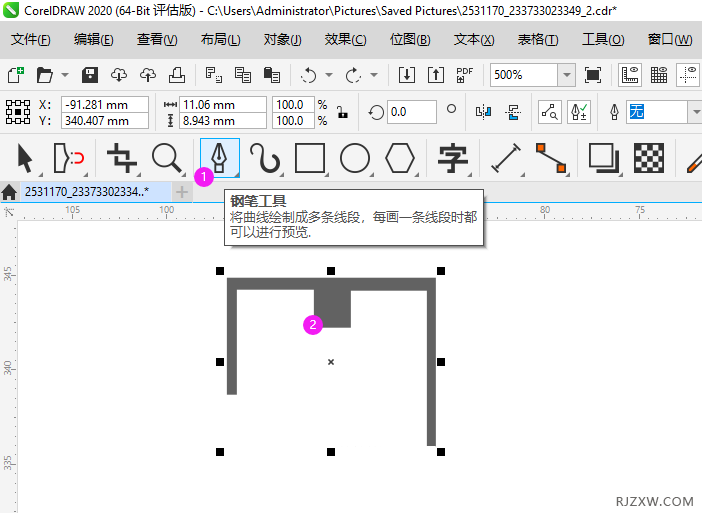This screenshot has width=702, height=513.
Task: Select the Crop tool
Action: coord(121,158)
